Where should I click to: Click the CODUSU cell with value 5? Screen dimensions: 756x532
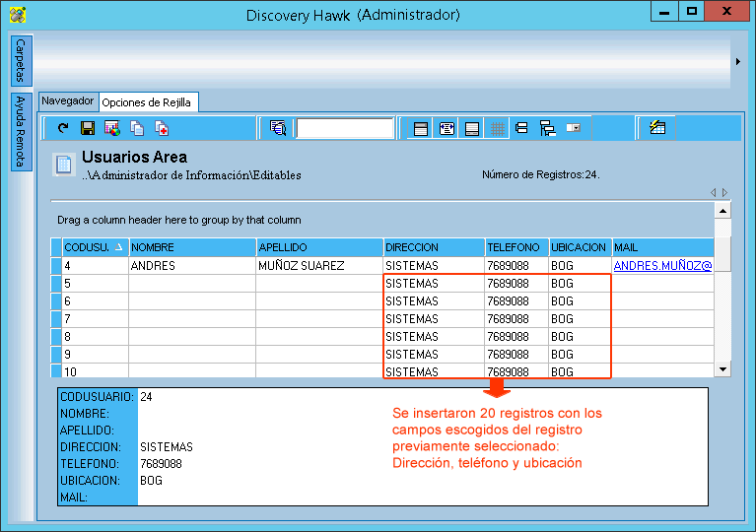point(96,284)
